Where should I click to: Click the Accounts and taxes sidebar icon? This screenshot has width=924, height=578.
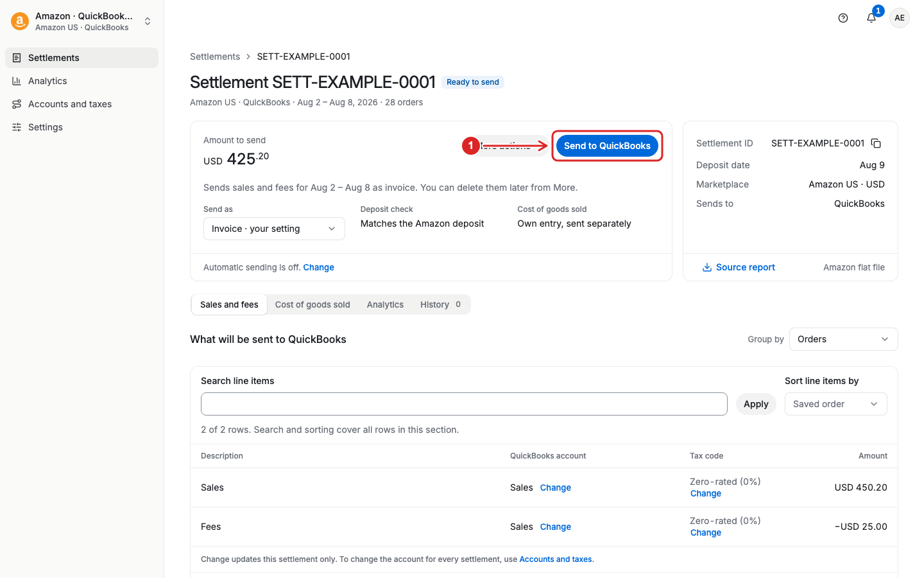coord(17,104)
